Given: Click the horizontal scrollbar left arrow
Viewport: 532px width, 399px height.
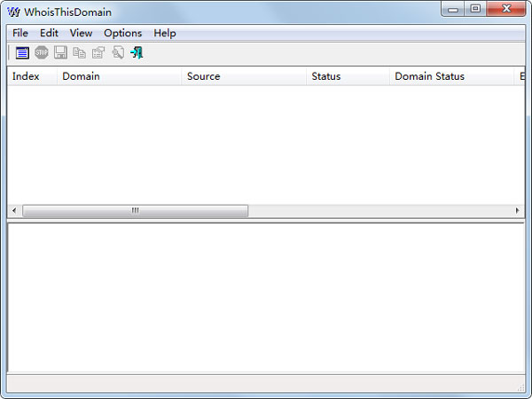Looking at the screenshot, I should (x=14, y=211).
